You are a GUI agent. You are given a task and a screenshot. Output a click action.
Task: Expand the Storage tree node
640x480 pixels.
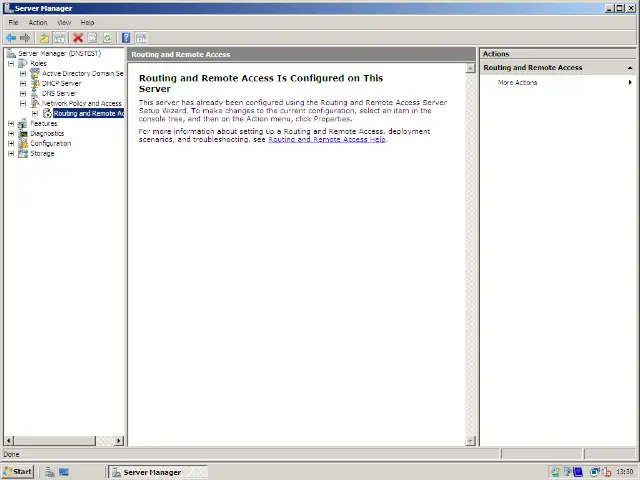[11, 153]
